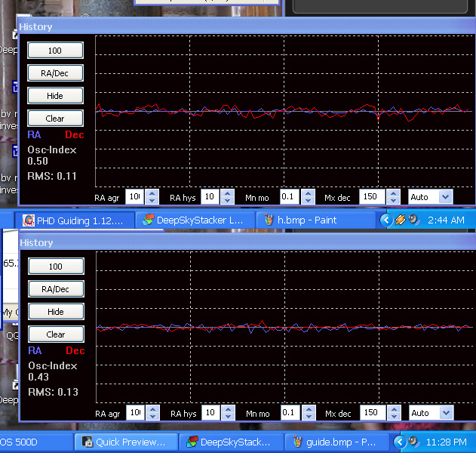Viewport: 476px width, 453px height.
Task: Decrease Mx dec in RMS 0.11 window
Action: click(394, 200)
